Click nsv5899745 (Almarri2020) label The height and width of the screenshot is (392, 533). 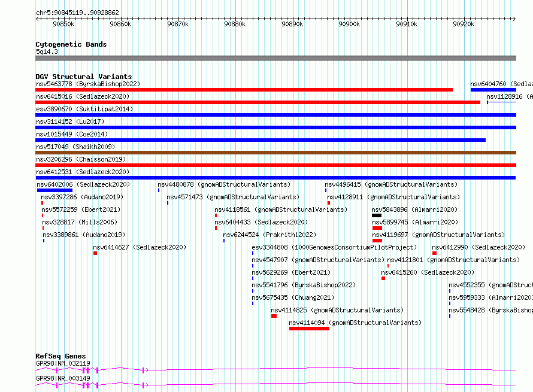point(415,222)
